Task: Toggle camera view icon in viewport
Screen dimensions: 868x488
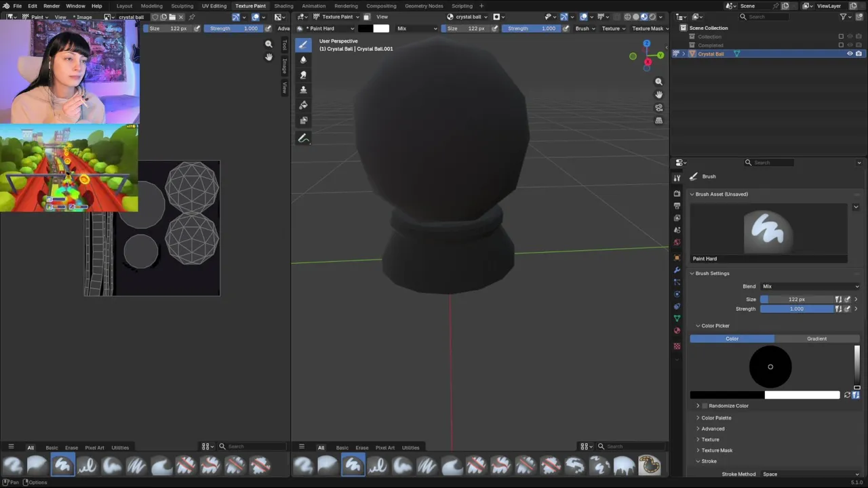Action: point(658,108)
